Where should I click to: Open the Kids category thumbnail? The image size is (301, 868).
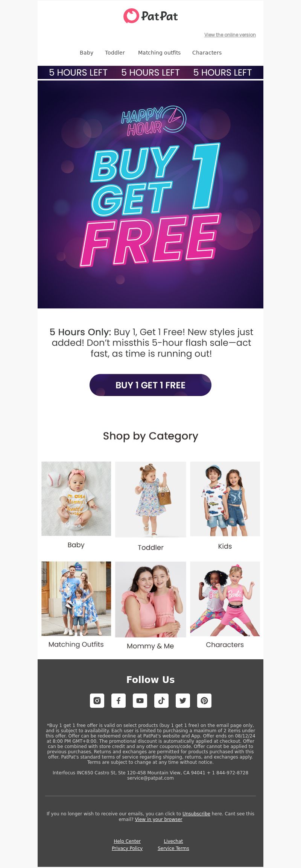click(225, 499)
